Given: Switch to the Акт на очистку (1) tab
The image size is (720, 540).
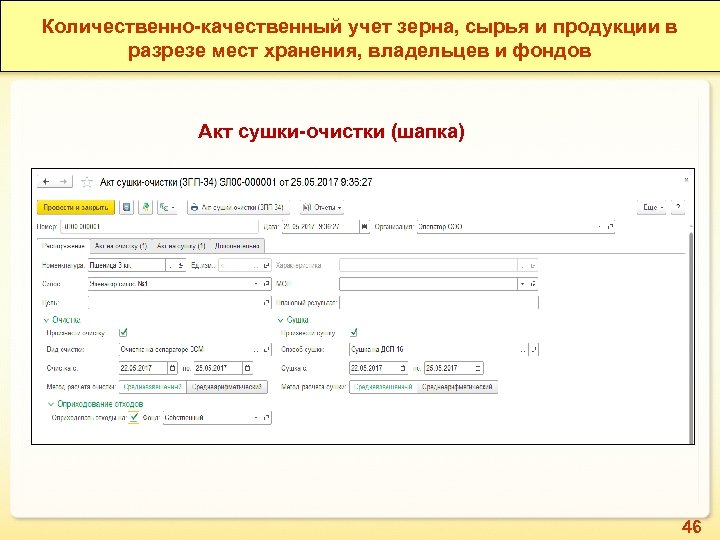Looking at the screenshot, I should 121,246.
